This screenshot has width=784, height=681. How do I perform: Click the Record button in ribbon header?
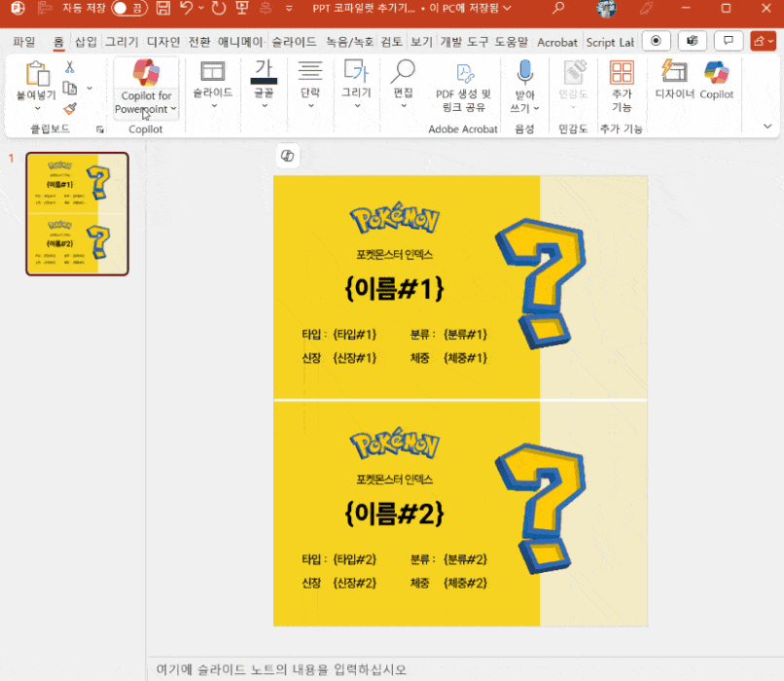656,41
